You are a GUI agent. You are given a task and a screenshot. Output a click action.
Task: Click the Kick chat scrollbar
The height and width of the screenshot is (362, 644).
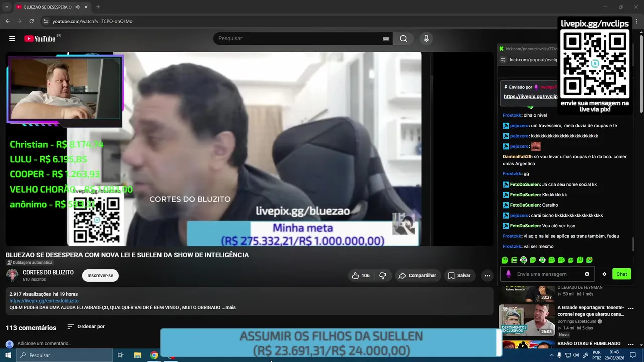(633, 245)
